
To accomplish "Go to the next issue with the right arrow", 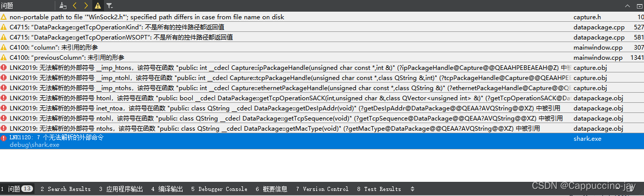I will coord(86,6).
